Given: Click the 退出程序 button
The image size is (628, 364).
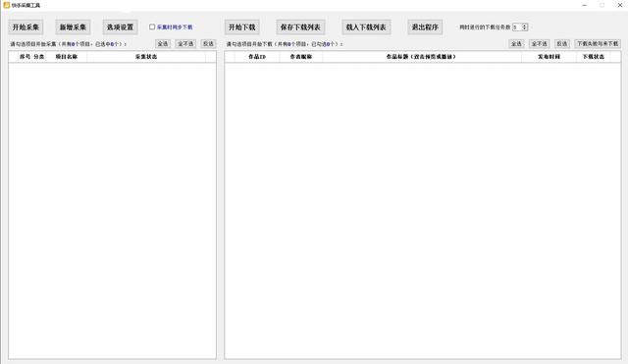Looking at the screenshot, I should tap(425, 27).
